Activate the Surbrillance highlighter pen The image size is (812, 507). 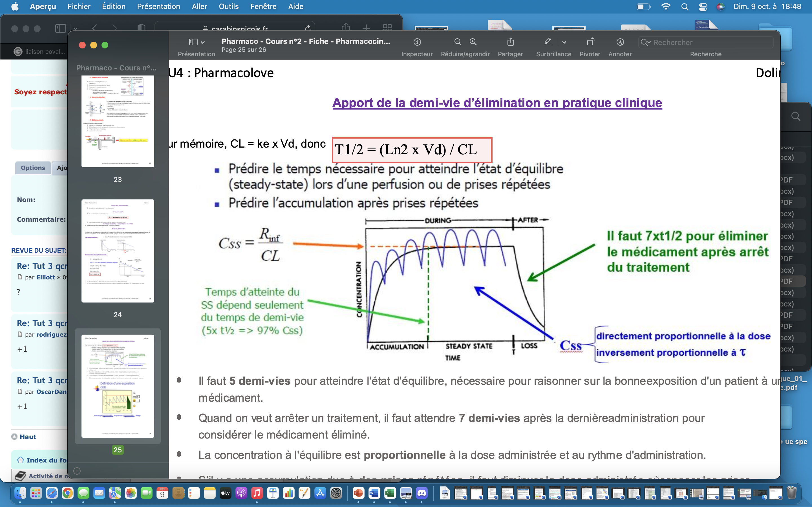[548, 42]
